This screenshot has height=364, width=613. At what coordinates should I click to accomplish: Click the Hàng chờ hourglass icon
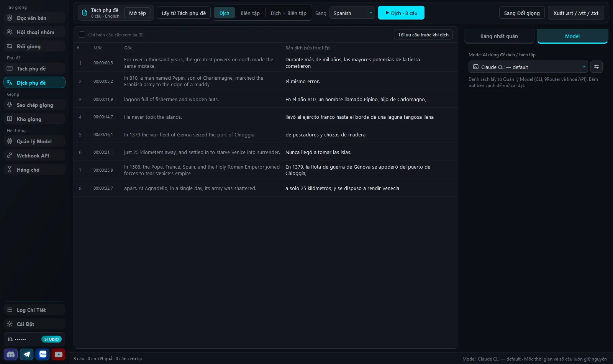point(10,169)
